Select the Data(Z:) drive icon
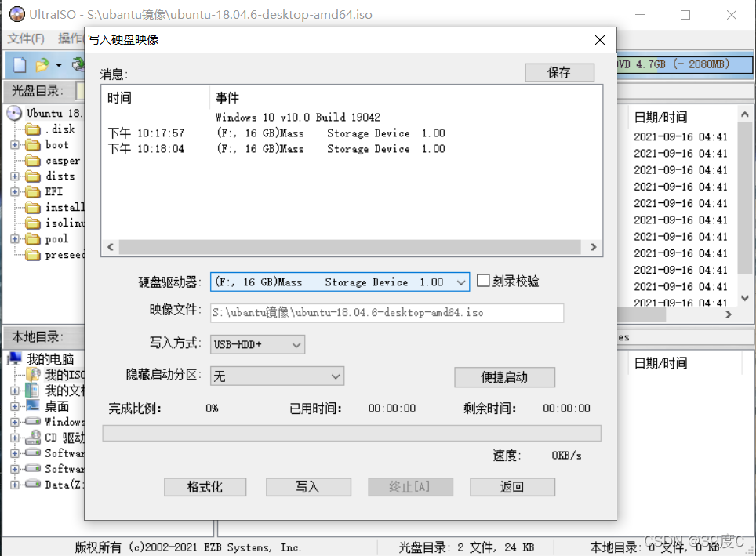 [x=33, y=484]
